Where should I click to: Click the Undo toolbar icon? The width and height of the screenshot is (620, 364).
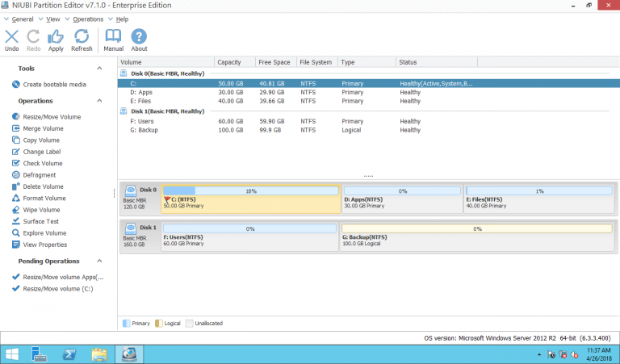click(11, 37)
